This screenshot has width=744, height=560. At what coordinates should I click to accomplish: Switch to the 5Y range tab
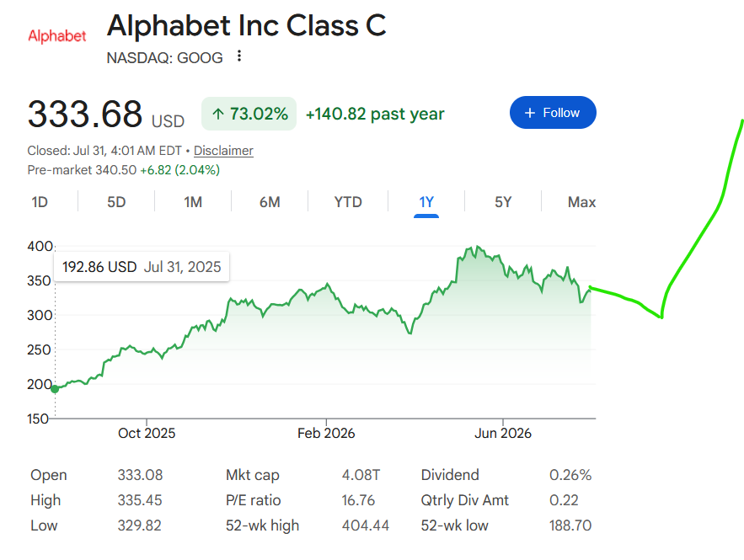coord(503,202)
